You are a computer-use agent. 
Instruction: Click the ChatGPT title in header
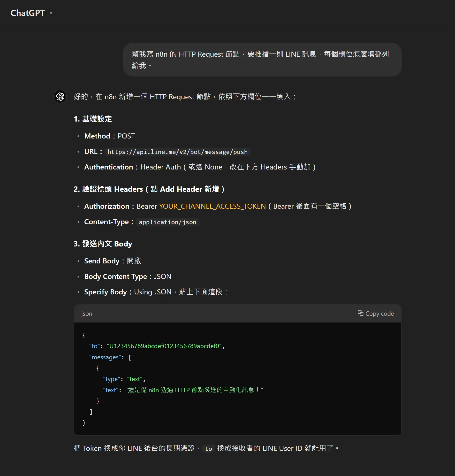28,13
